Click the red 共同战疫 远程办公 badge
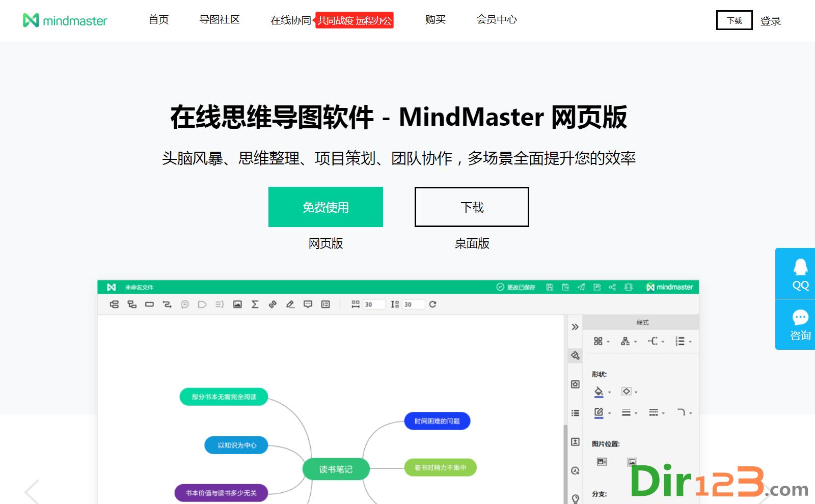This screenshot has width=815, height=504. point(355,20)
